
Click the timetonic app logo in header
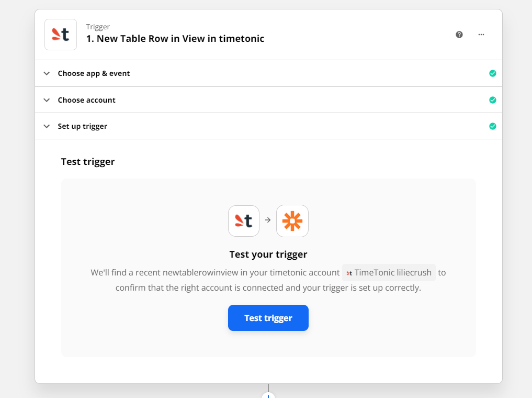61,35
